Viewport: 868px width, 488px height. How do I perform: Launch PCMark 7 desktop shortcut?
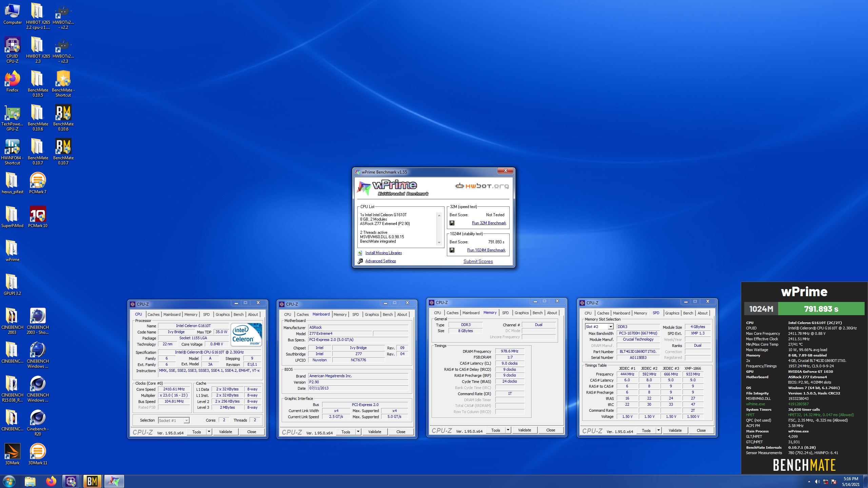point(38,183)
